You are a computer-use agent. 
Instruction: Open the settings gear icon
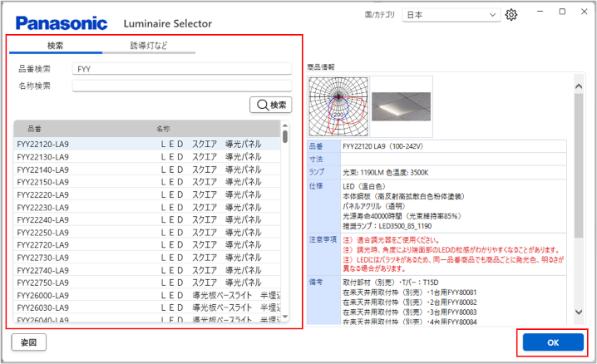512,15
